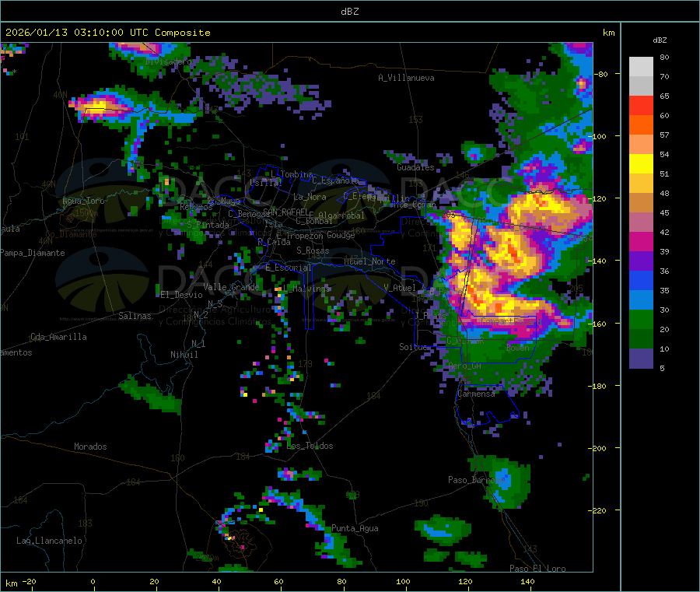Click the 'S_Pintada' place label
The width and height of the screenshot is (700, 592).
click(208, 225)
